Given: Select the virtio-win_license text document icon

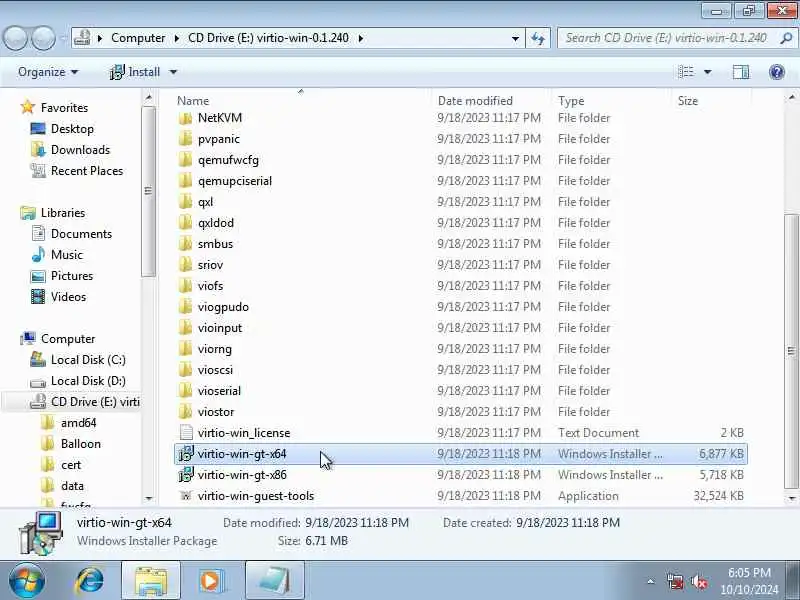Looking at the screenshot, I should click(186, 433).
